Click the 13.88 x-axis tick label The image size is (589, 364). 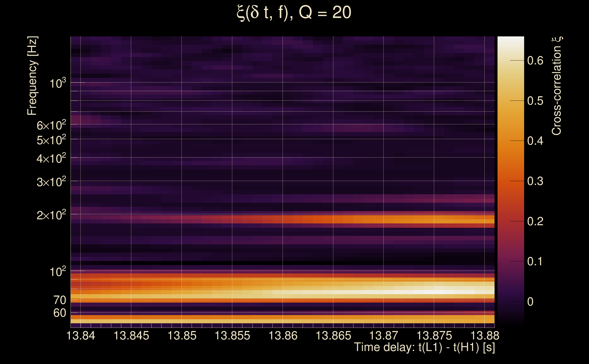click(x=485, y=335)
